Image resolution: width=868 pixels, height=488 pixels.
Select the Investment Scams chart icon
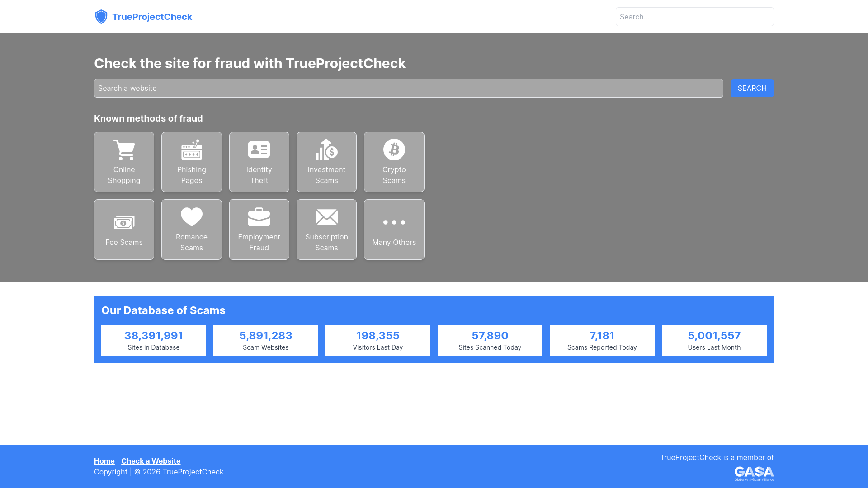click(326, 150)
